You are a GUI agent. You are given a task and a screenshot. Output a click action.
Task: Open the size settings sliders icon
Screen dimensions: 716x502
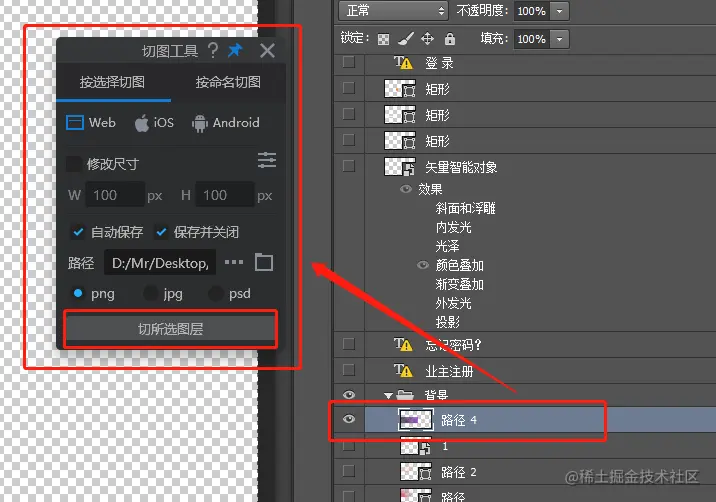coord(267,160)
